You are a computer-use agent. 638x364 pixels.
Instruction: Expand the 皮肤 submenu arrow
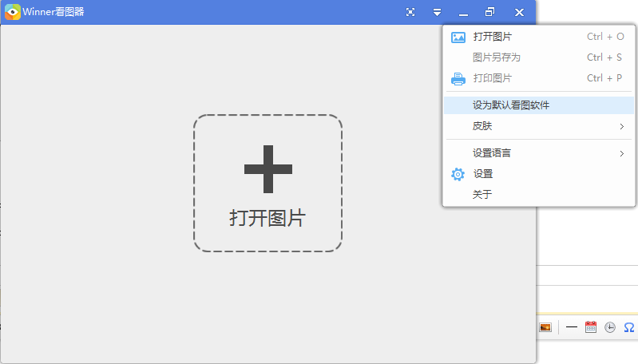click(x=621, y=126)
